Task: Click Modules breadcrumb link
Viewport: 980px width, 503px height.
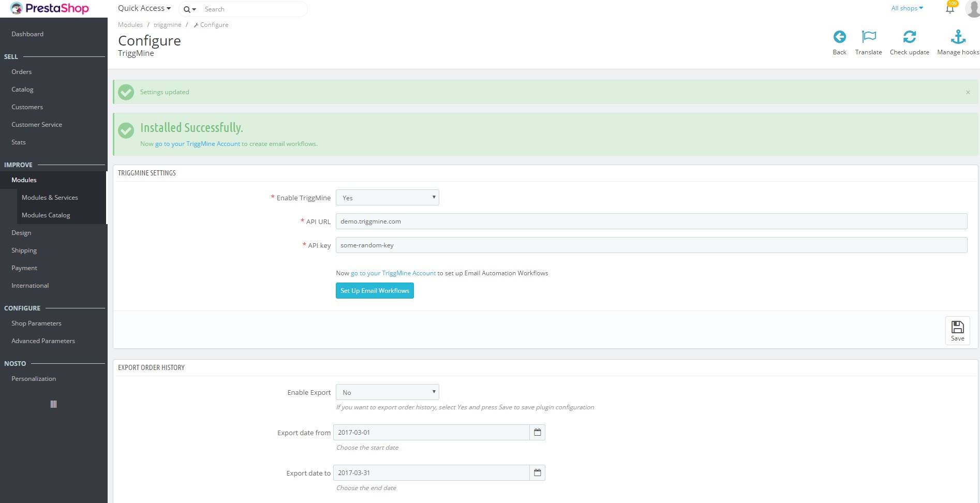Action: tap(130, 25)
